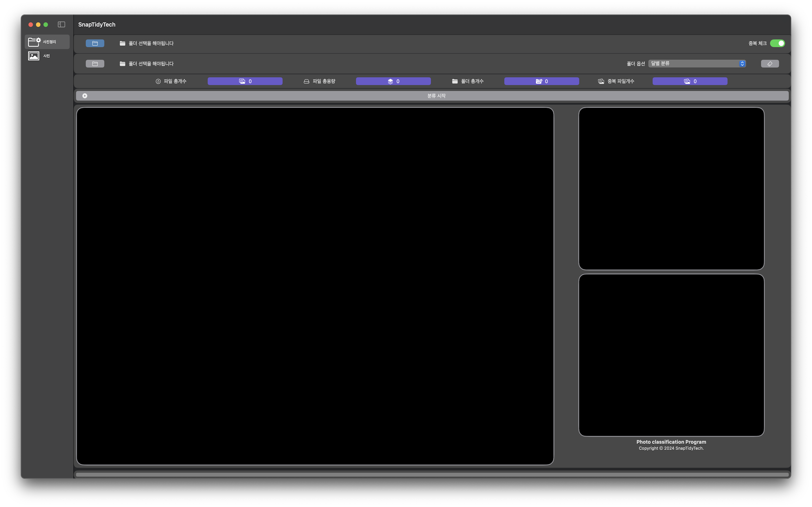Screen dimensions: 812x507
Task: Click the eraser reset button
Action: (x=770, y=64)
